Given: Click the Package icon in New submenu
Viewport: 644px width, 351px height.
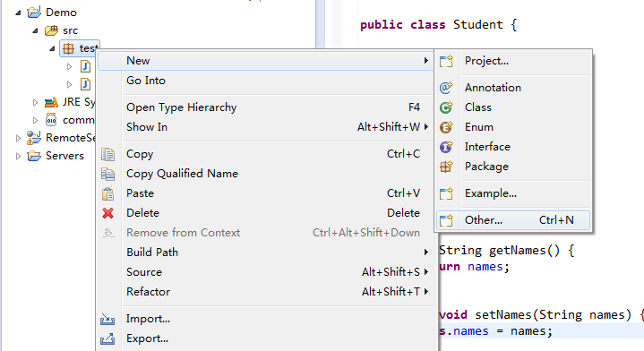Looking at the screenshot, I should (446, 167).
